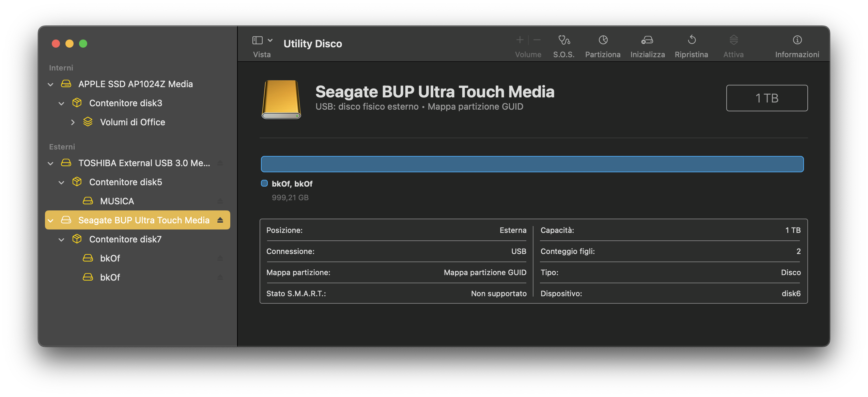This screenshot has width=868, height=397.
Task: Toggle the sidebar Vista button
Action: (257, 40)
